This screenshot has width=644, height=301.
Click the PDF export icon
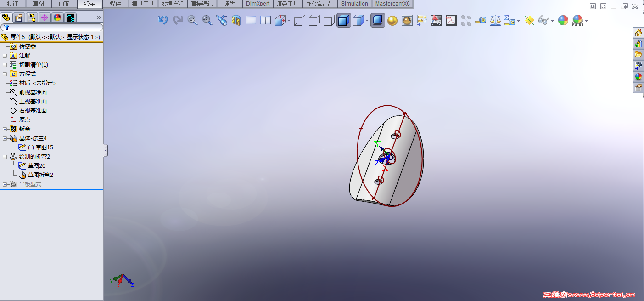pyautogui.click(x=451, y=20)
